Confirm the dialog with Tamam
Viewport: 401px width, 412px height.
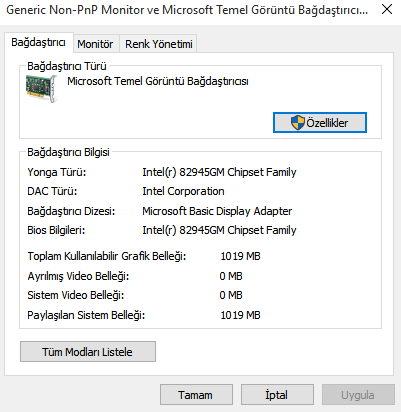(x=196, y=395)
